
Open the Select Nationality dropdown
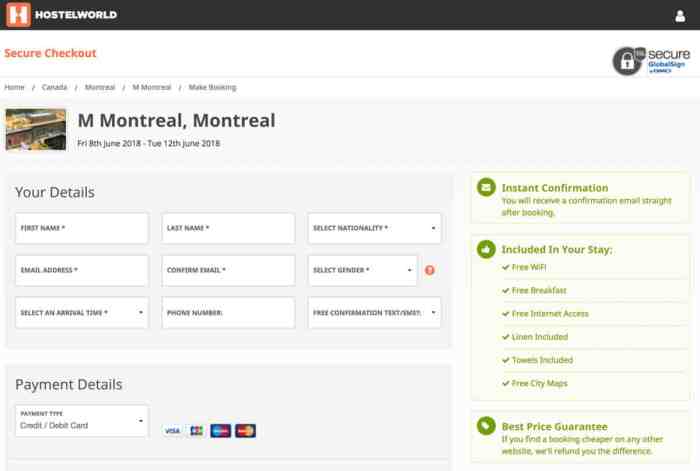tap(375, 228)
